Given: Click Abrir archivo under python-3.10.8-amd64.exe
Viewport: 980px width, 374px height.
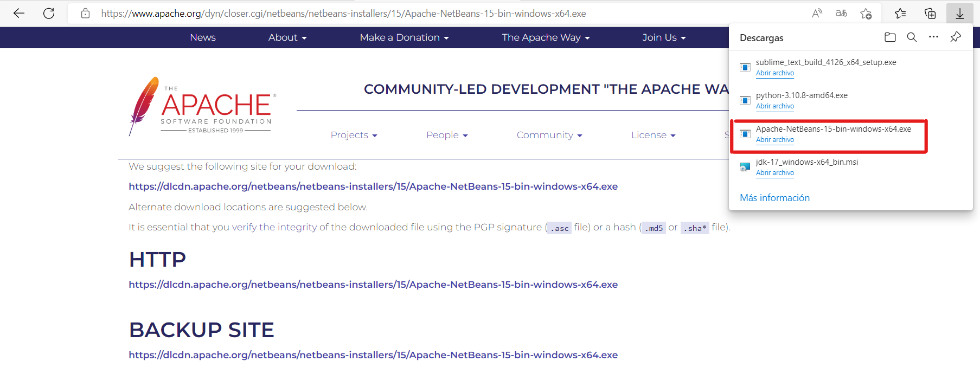Looking at the screenshot, I should [x=775, y=106].
